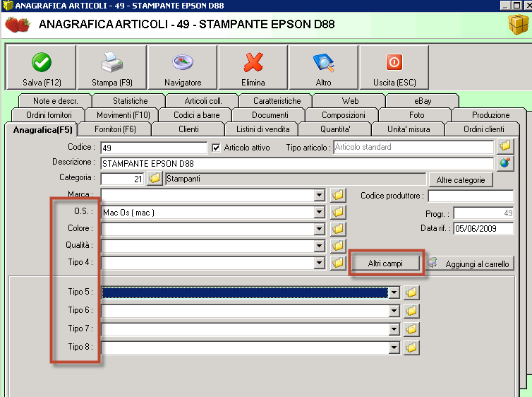Open category folder icon next to 21
This screenshot has height=397, width=532.
coord(155,178)
